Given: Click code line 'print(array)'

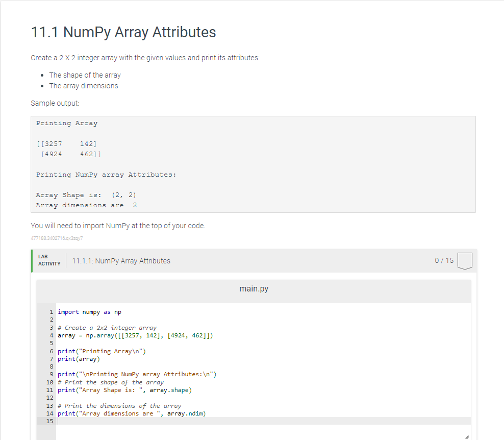Looking at the screenshot, I should 79,359.
